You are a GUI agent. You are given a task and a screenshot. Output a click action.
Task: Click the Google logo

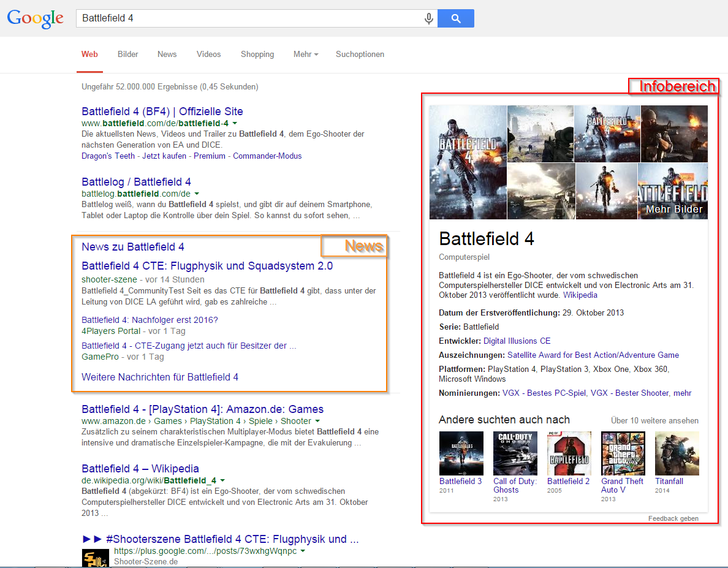point(36,18)
